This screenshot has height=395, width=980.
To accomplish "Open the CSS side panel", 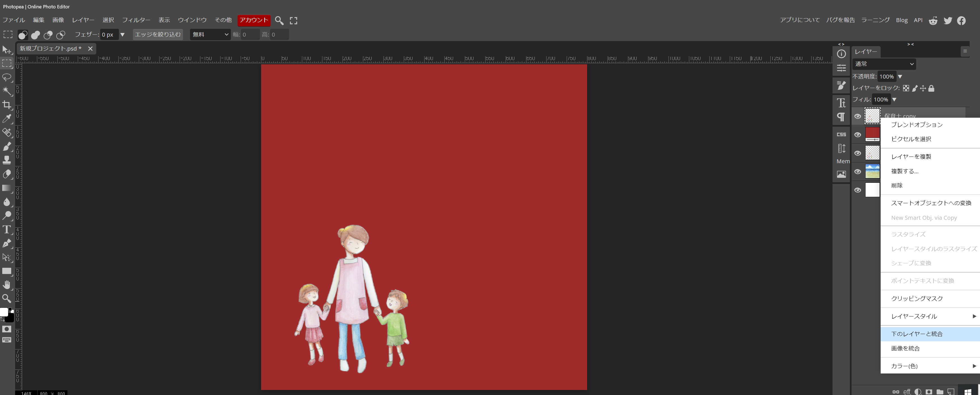I will coord(841,134).
